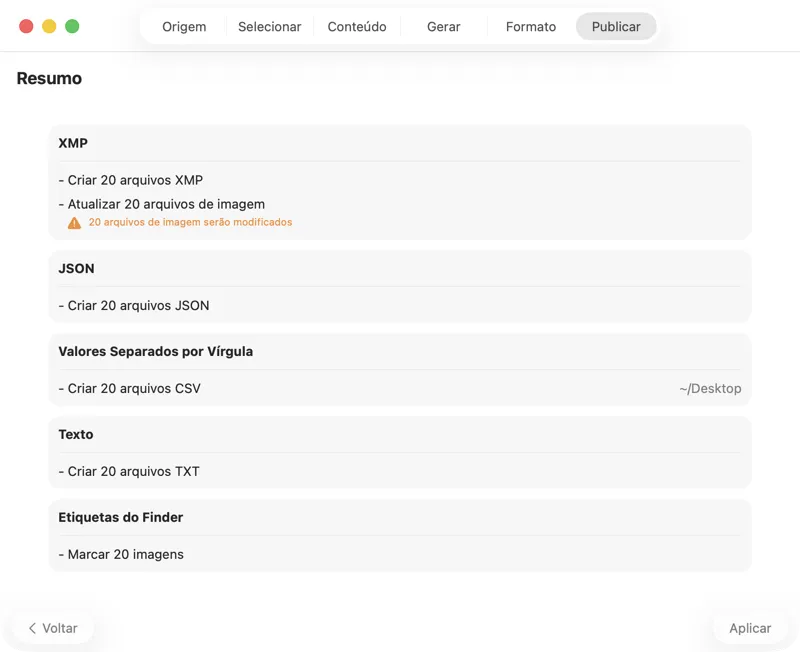Image resolution: width=800 pixels, height=652 pixels.
Task: Go to the Conteúdo tab
Action: [357, 27]
